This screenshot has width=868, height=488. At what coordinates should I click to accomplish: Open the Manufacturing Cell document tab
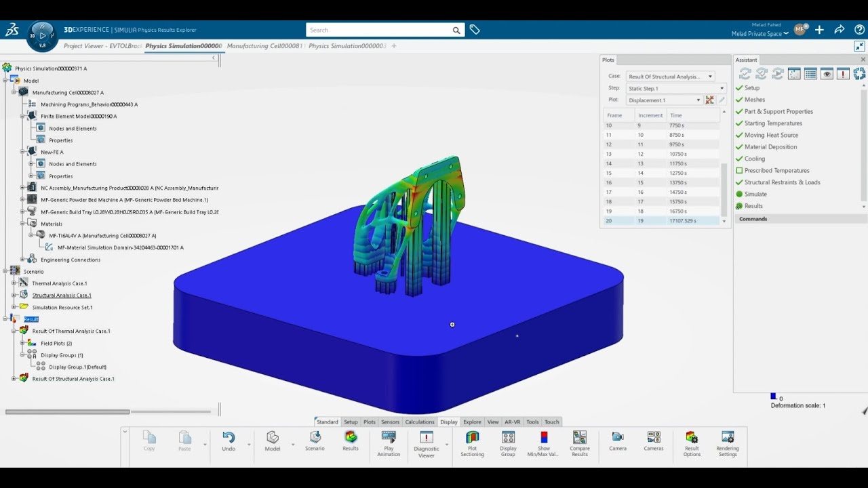click(265, 46)
